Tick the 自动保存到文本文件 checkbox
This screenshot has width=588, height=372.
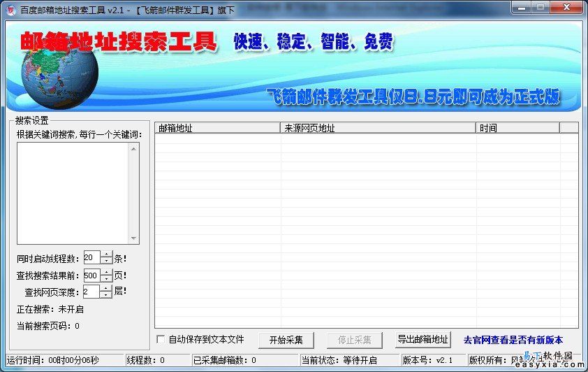[161, 339]
